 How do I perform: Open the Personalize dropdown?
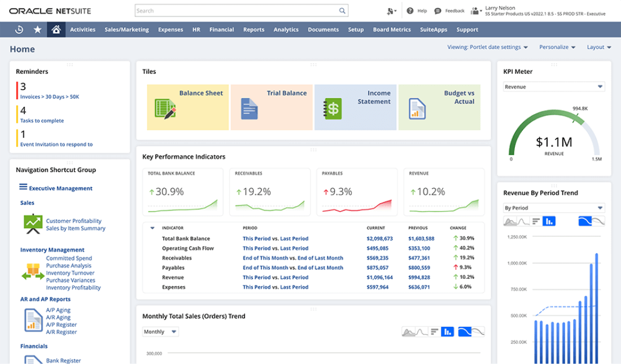coord(557,47)
